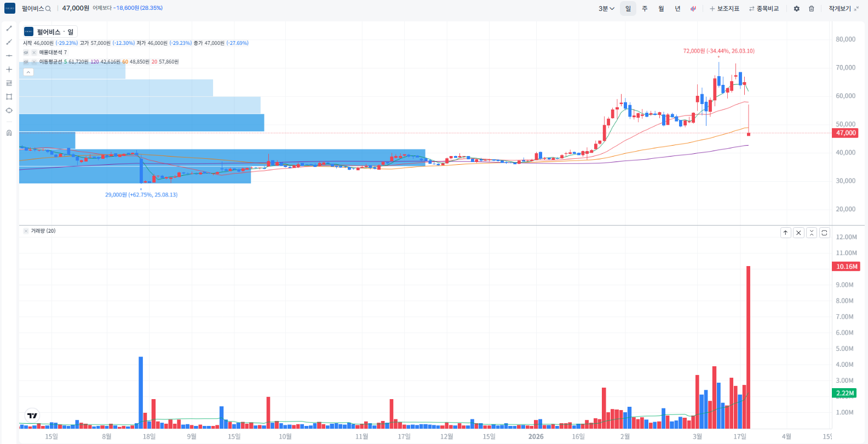Switch to monthly 월 timeframe
Viewport: 868px width, 444px height.
tap(661, 9)
